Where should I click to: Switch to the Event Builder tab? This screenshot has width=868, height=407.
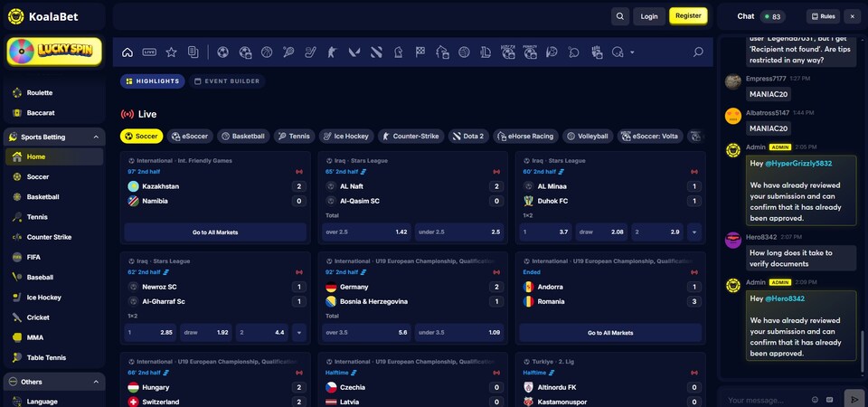(x=227, y=81)
